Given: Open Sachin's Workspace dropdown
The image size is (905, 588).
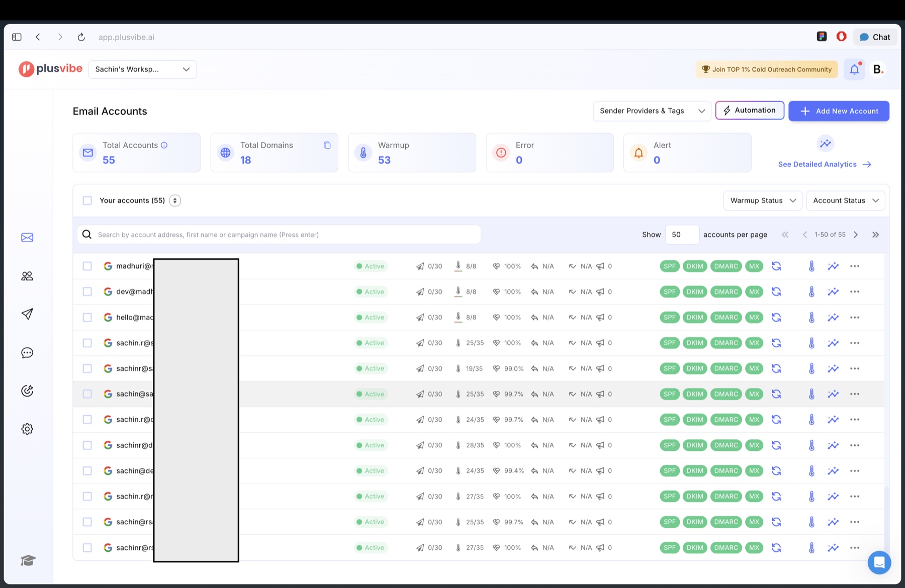Looking at the screenshot, I should [x=142, y=69].
